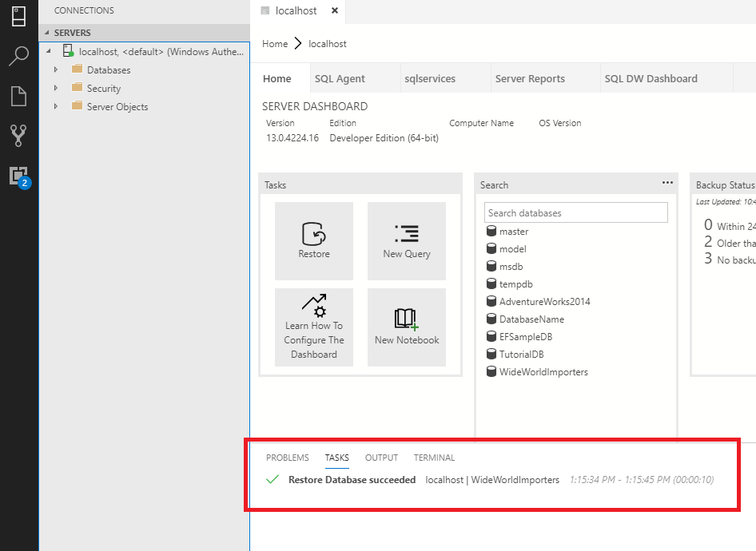Screen dimensions: 756x551
Task: Click the New Query tile
Action: coord(407,240)
